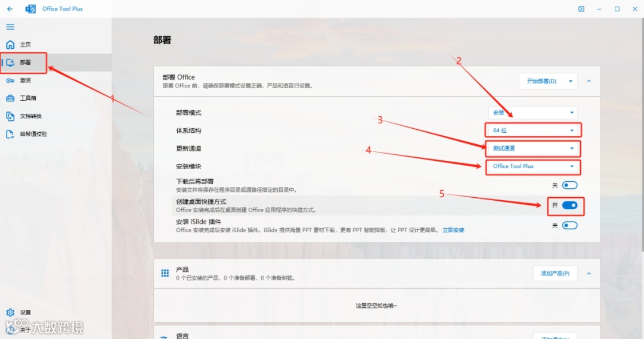This screenshot has height=339, width=644.
Task: Open the hamburger navigation menu
Action: pos(10,27)
